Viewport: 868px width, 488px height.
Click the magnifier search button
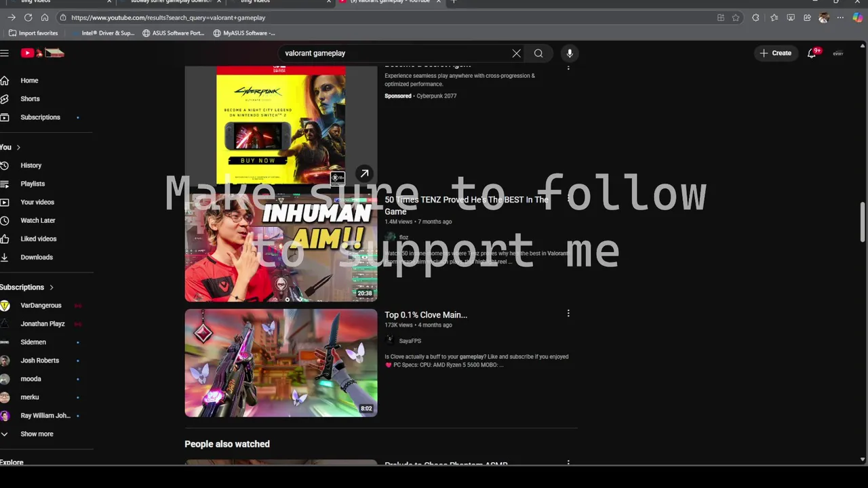point(538,53)
